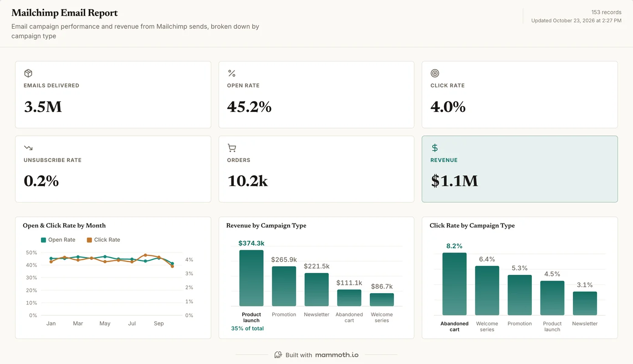The height and width of the screenshot is (364, 633).
Task: Toggle the Click Rate legend entry
Action: click(x=103, y=240)
